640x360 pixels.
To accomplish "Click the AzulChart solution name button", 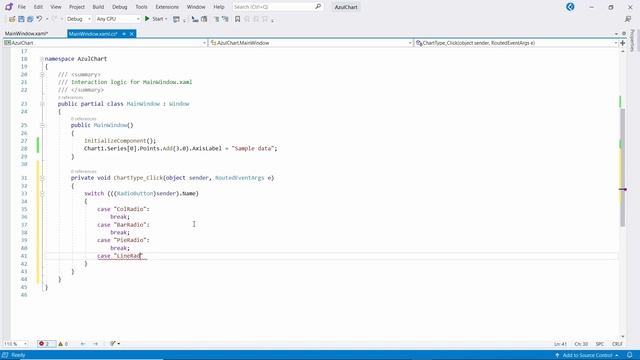I will pyautogui.click(x=346, y=7).
